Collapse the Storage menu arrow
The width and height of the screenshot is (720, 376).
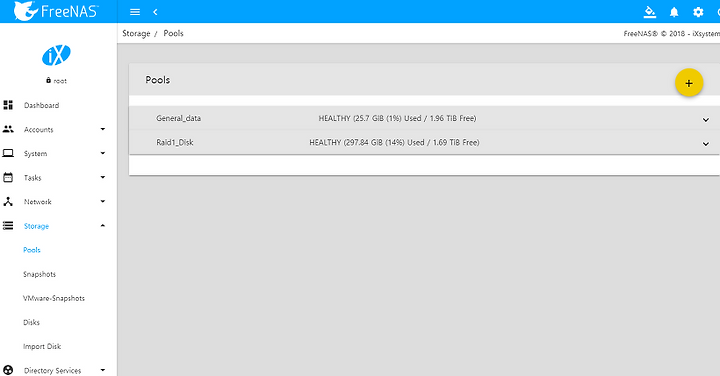(x=103, y=225)
